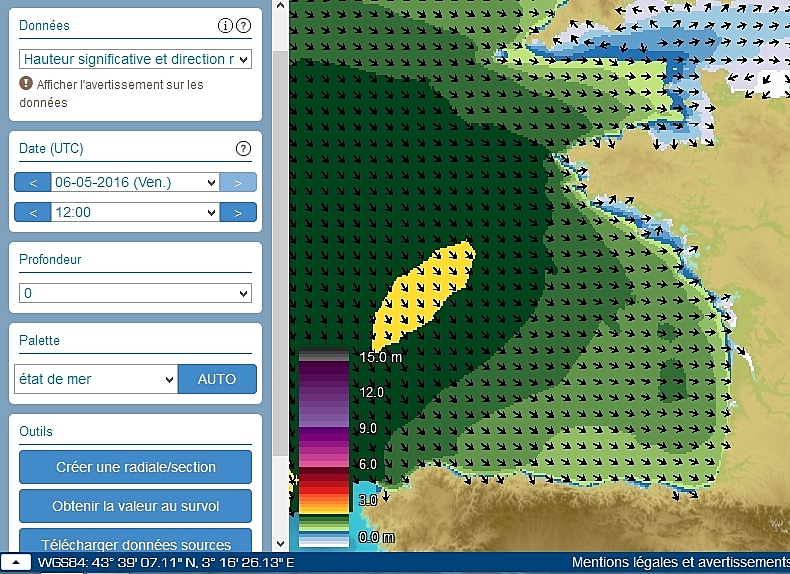
Task: Open the Hauteur significative data dropdown
Action: tap(135, 59)
